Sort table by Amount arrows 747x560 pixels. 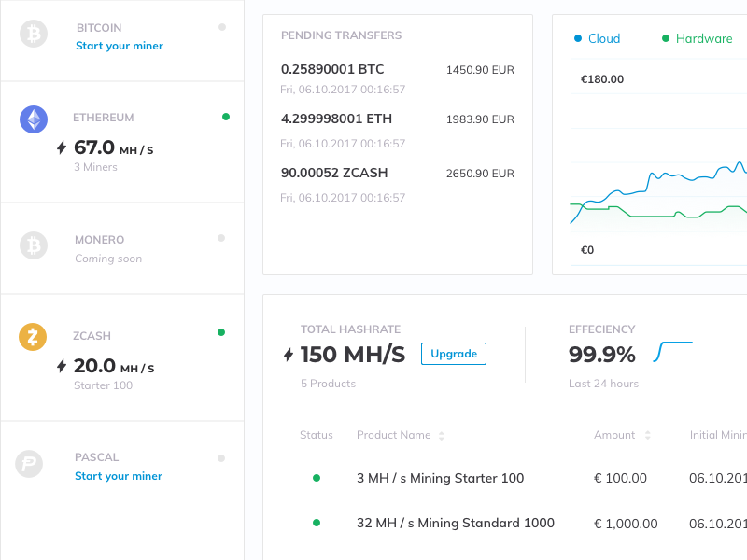(647, 436)
